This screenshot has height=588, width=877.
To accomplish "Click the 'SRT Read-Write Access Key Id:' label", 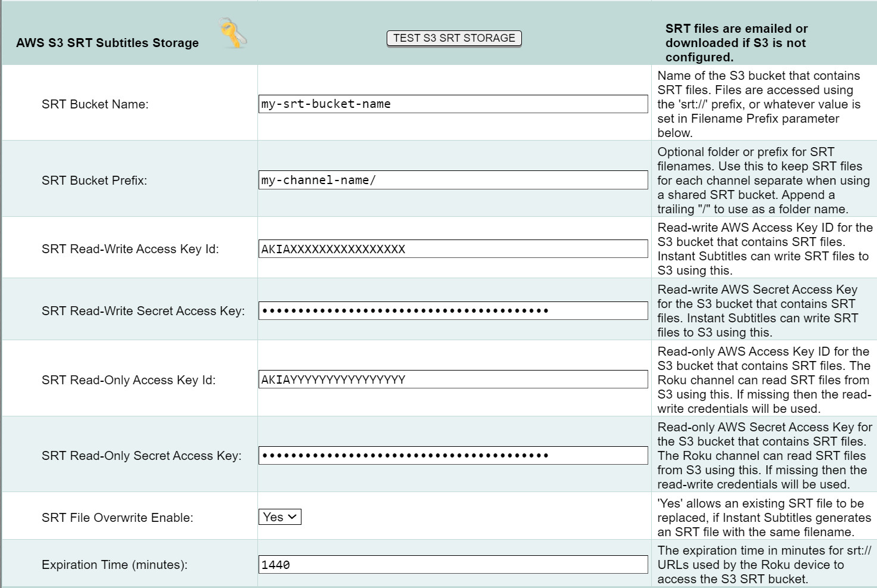I will [x=130, y=249].
